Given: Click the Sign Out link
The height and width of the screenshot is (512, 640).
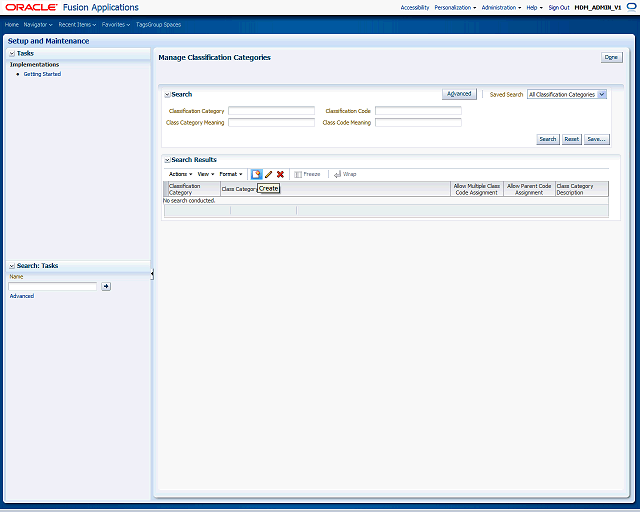Looking at the screenshot, I should point(559,7).
